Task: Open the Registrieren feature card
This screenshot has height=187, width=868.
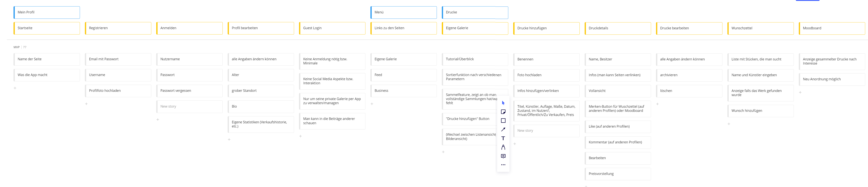Action: [x=118, y=28]
